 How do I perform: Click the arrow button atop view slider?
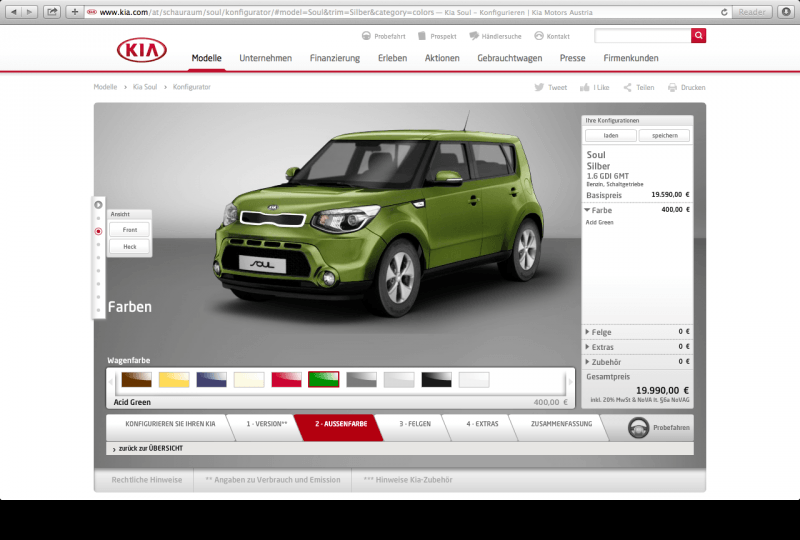pyautogui.click(x=98, y=205)
